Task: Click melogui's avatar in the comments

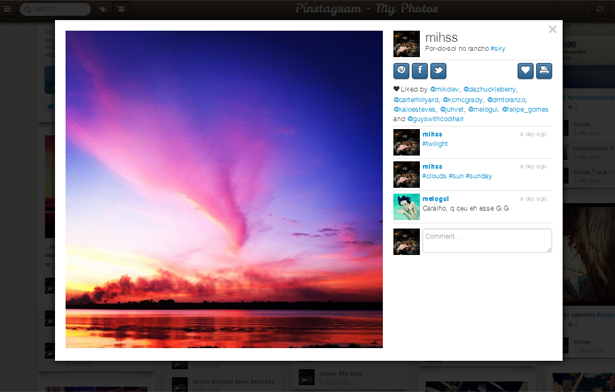Action: click(406, 206)
